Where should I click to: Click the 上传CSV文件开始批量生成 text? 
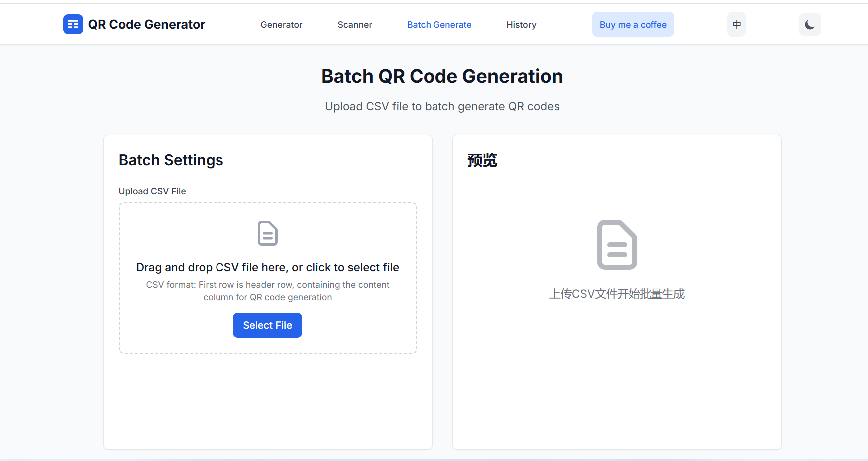pos(617,294)
